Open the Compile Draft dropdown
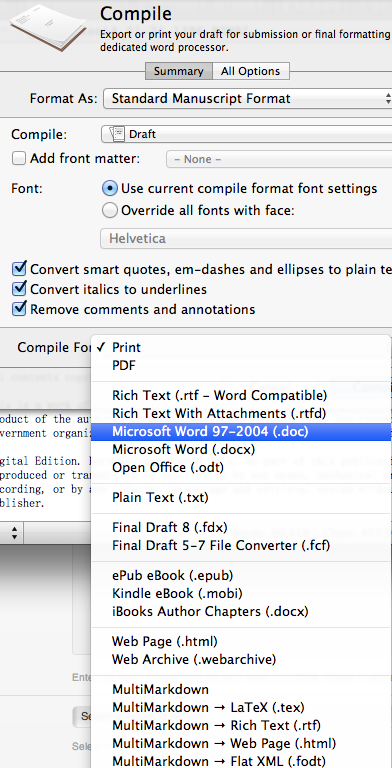 246,134
